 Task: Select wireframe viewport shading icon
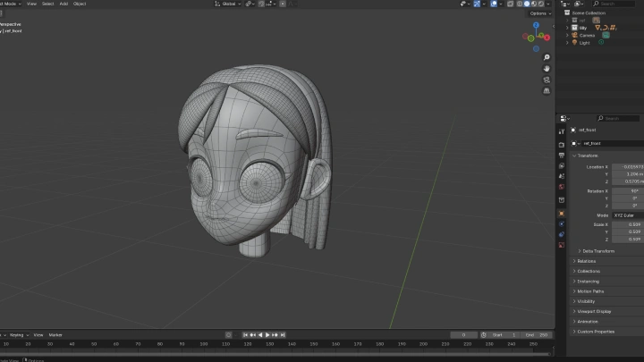pos(520,4)
